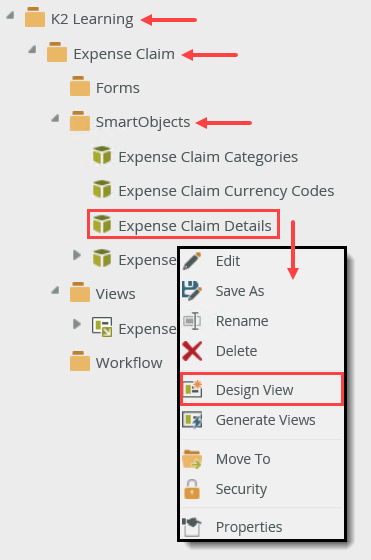Click the Workflow folder icon
Viewport: 371px width, 560px height.
[x=80, y=361]
